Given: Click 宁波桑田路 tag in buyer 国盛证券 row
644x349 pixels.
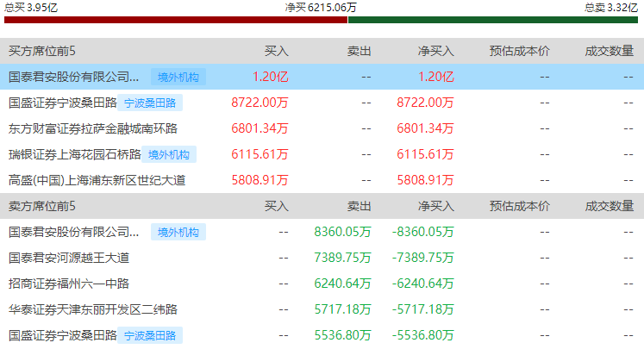Looking at the screenshot, I should (x=150, y=103).
